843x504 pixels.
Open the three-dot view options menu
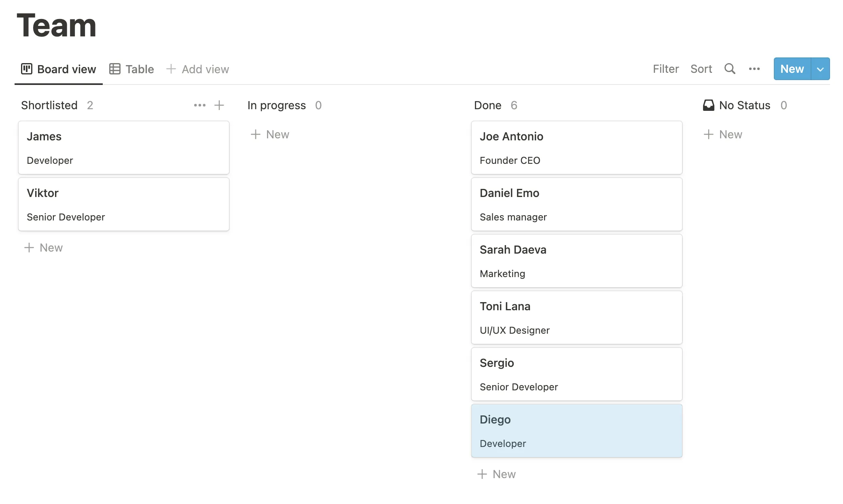(x=754, y=69)
